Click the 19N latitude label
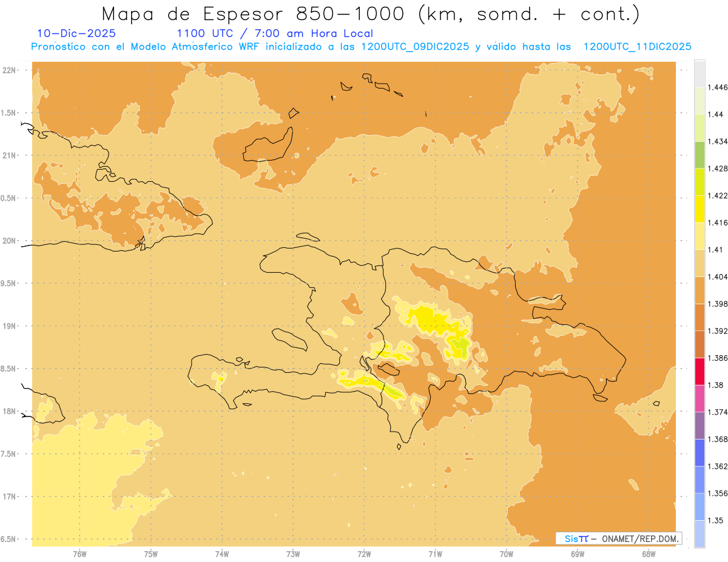 pos(10,326)
